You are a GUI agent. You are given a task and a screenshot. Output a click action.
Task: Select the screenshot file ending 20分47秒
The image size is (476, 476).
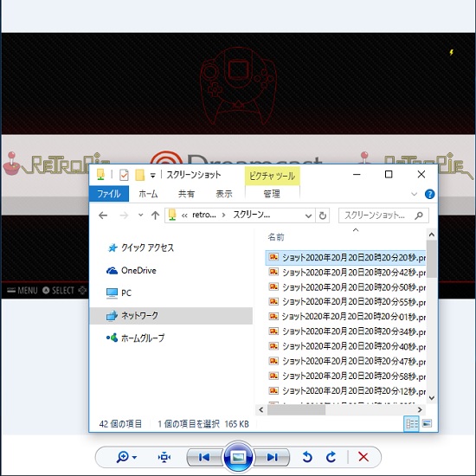pyautogui.click(x=346, y=362)
